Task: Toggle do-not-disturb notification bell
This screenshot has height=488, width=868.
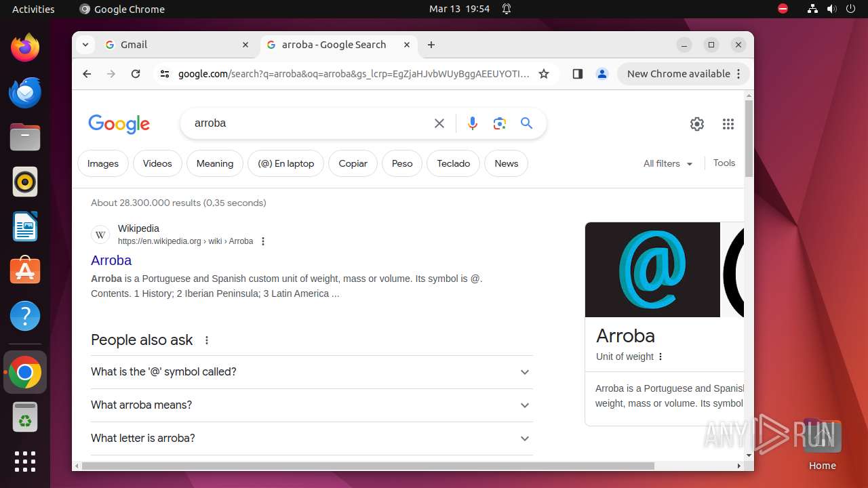Action: coord(507,9)
